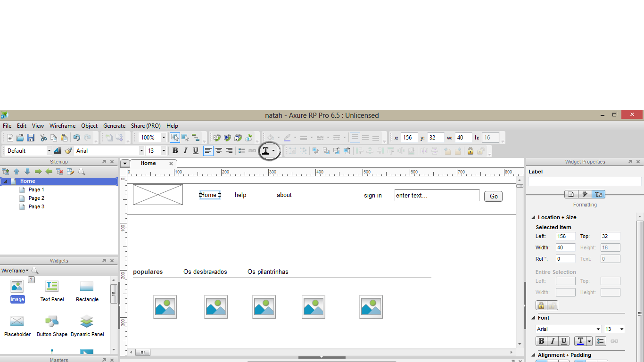Select the Text Panel widget

(x=52, y=291)
